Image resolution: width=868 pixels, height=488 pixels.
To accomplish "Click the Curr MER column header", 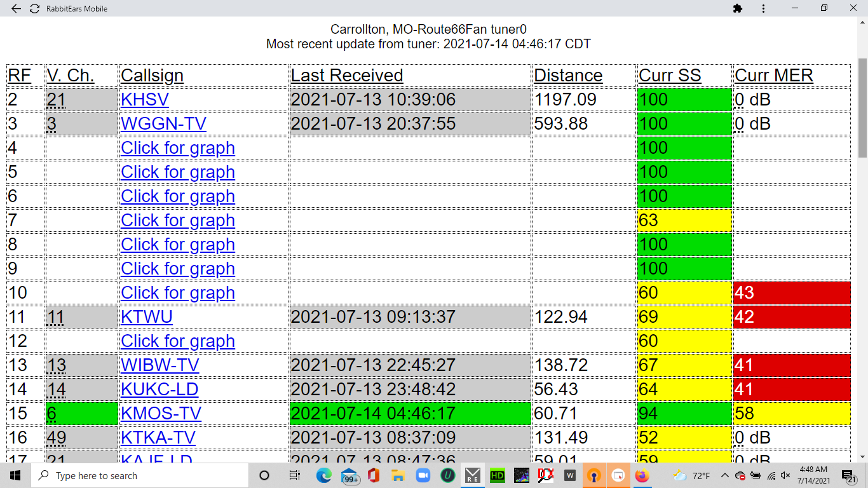I will coord(774,76).
